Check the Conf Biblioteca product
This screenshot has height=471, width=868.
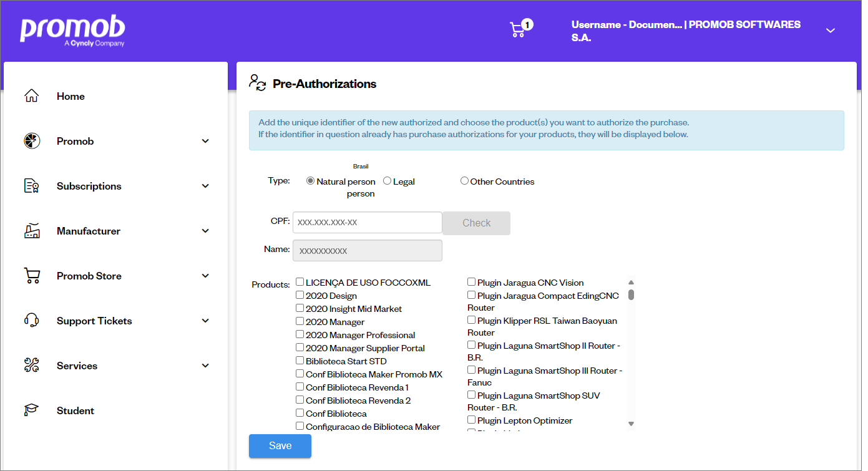(300, 413)
